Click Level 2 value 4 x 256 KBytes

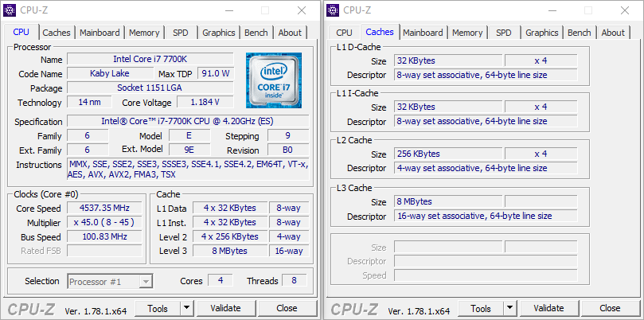coord(230,236)
